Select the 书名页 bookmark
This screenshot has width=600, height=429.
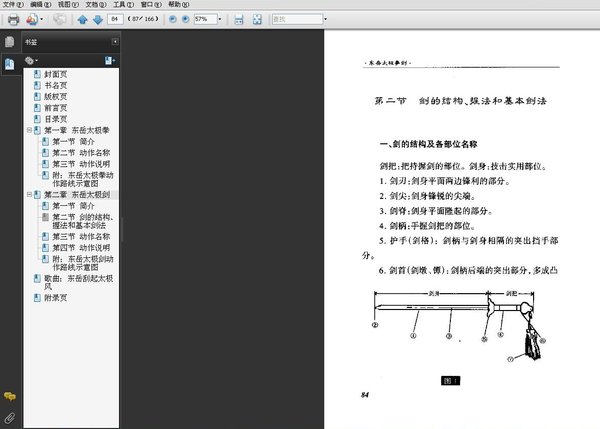pyautogui.click(x=55, y=85)
